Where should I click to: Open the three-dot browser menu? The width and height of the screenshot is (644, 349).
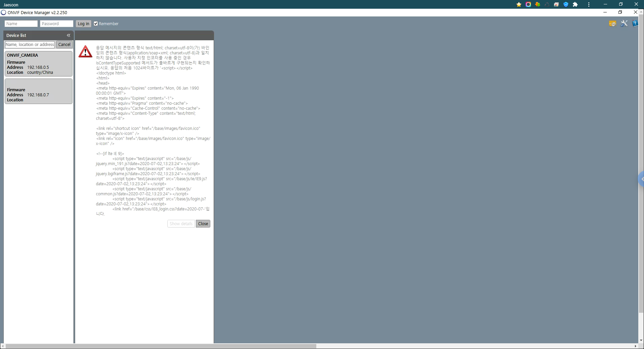pos(589,4)
